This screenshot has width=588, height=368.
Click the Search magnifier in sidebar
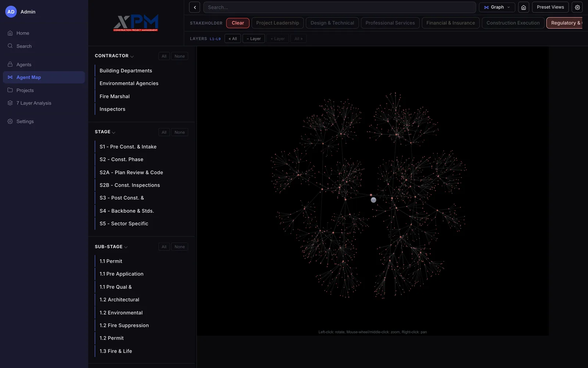[x=10, y=46]
